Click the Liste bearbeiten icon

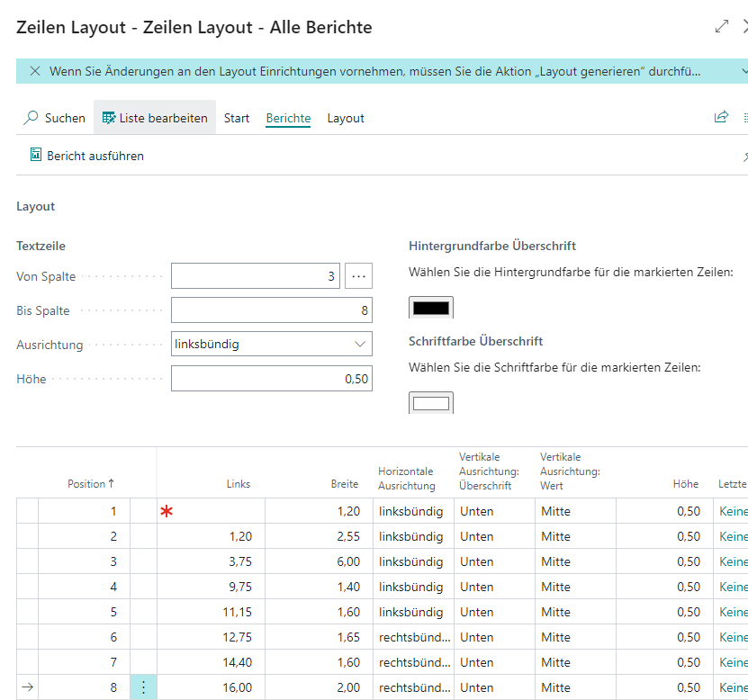tap(109, 118)
